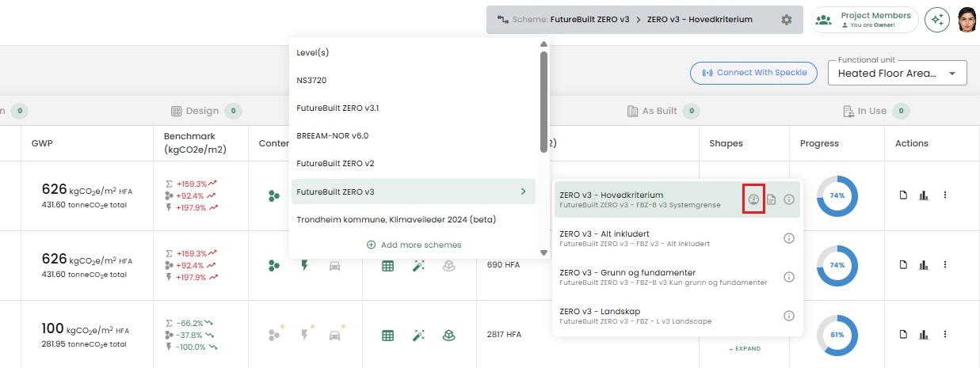
Task: Open the user profile avatar
Action: click(x=967, y=20)
